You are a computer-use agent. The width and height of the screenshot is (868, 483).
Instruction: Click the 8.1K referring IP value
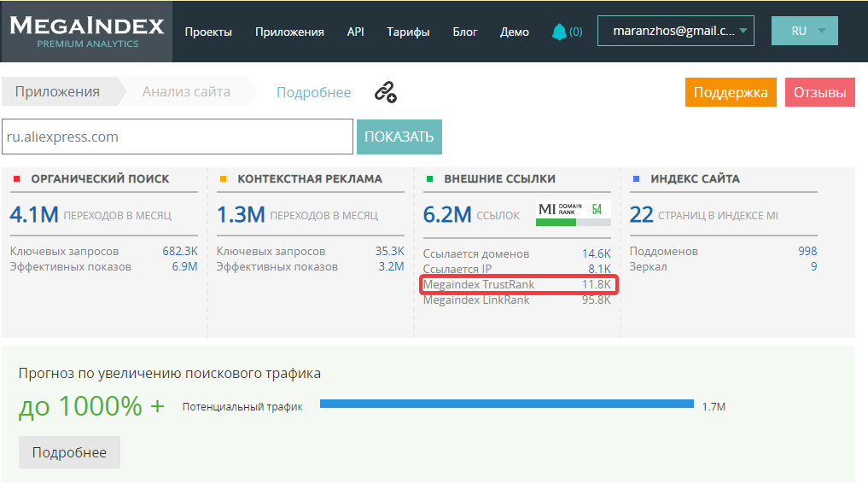pos(599,269)
